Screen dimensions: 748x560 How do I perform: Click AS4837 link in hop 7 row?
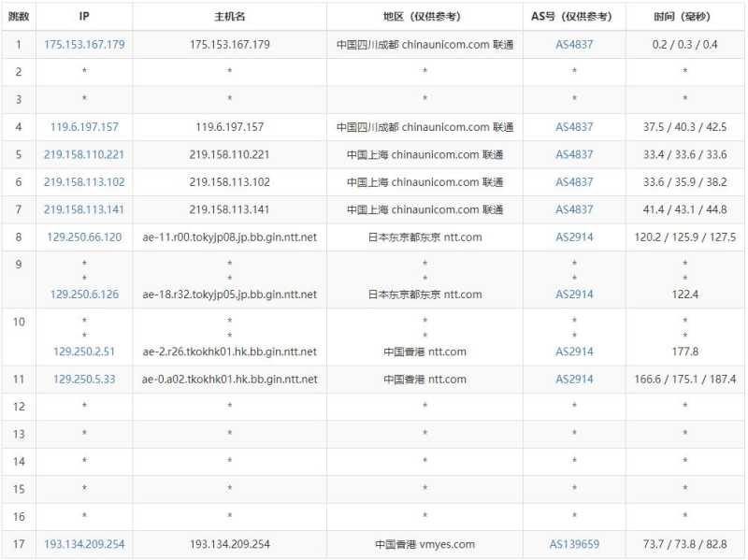pos(574,209)
